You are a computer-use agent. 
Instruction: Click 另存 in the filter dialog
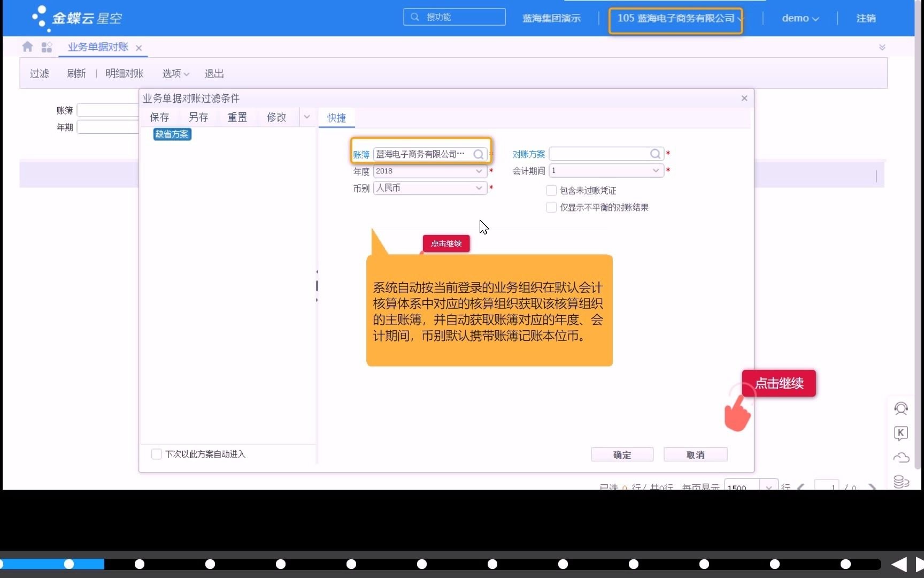click(x=198, y=117)
